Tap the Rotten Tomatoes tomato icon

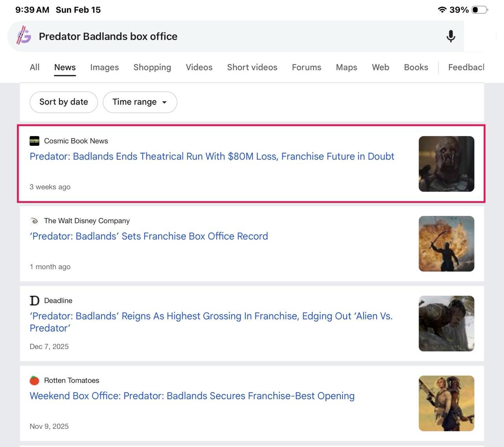coord(34,380)
